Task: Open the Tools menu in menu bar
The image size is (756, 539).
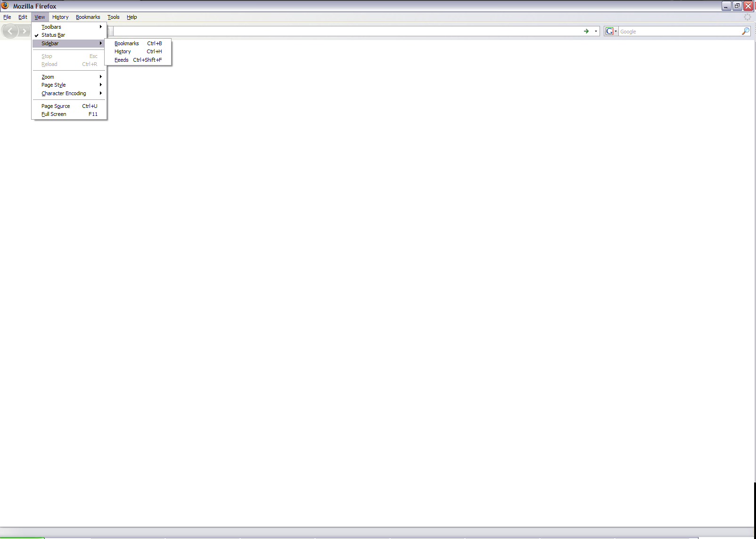Action: click(113, 17)
